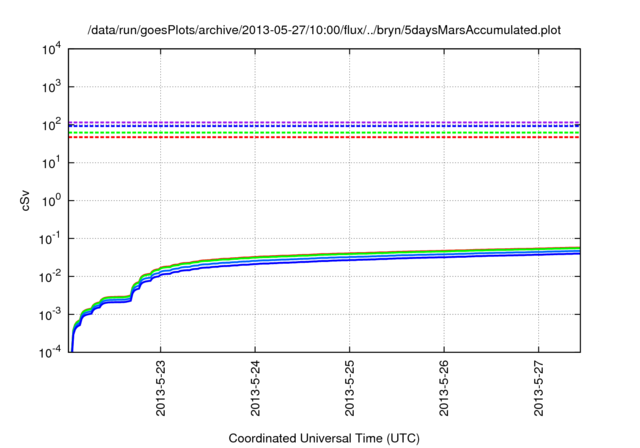This screenshot has height=448, width=640.
Task: Click the 10^1 y-axis tick label
Action: [51, 162]
